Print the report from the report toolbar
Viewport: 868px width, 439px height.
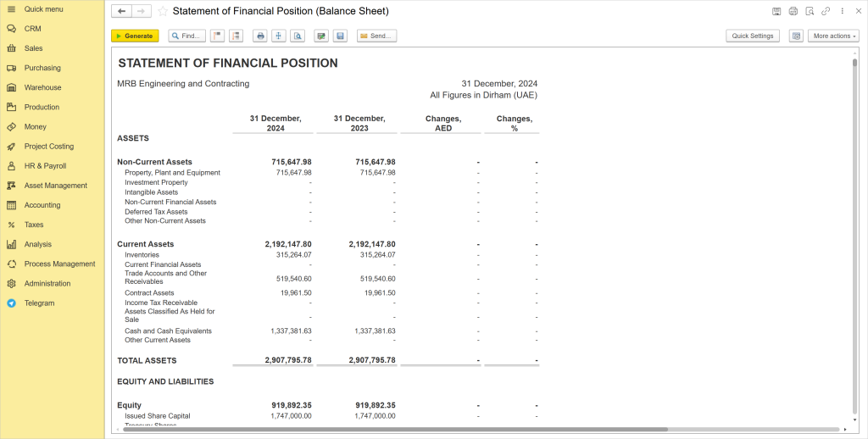coord(260,36)
